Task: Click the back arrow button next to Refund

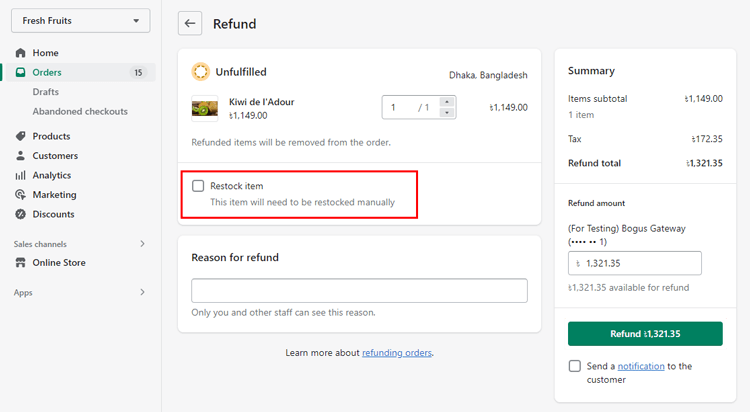Action: (x=190, y=23)
